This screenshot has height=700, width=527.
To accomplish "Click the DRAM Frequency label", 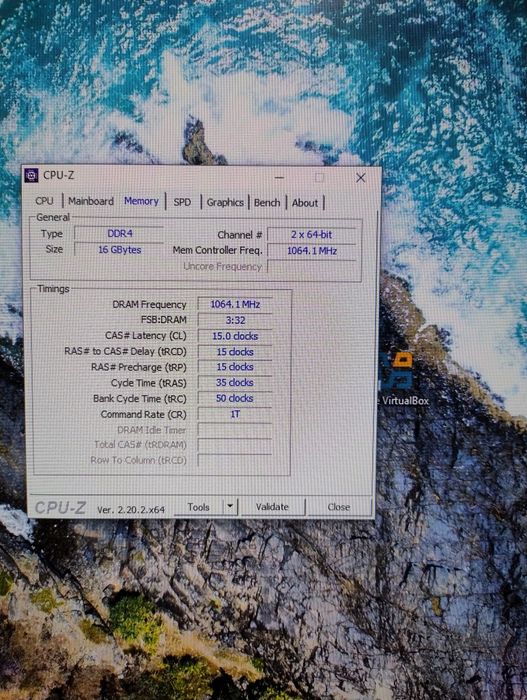I will pyautogui.click(x=149, y=305).
